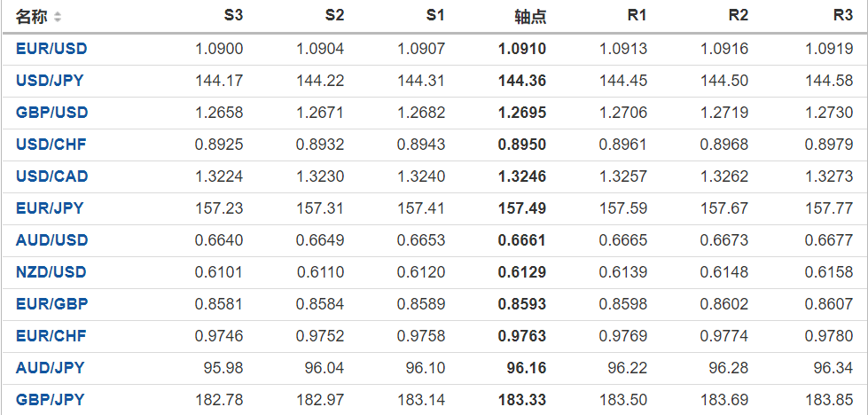This screenshot has width=868, height=415.
Task: Click the R3 column header
Action: tap(842, 16)
